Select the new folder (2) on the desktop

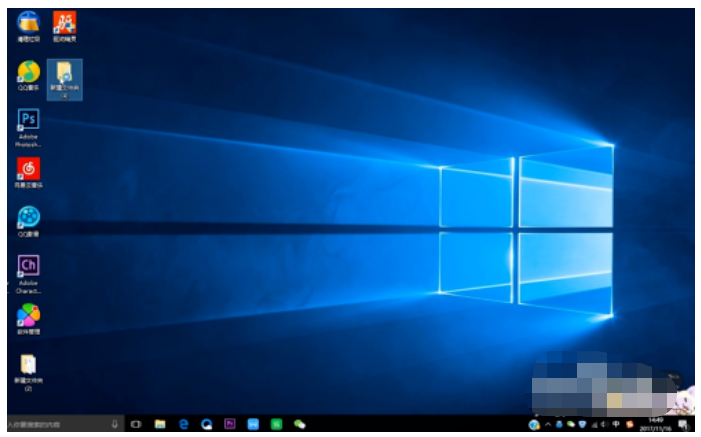(29, 367)
